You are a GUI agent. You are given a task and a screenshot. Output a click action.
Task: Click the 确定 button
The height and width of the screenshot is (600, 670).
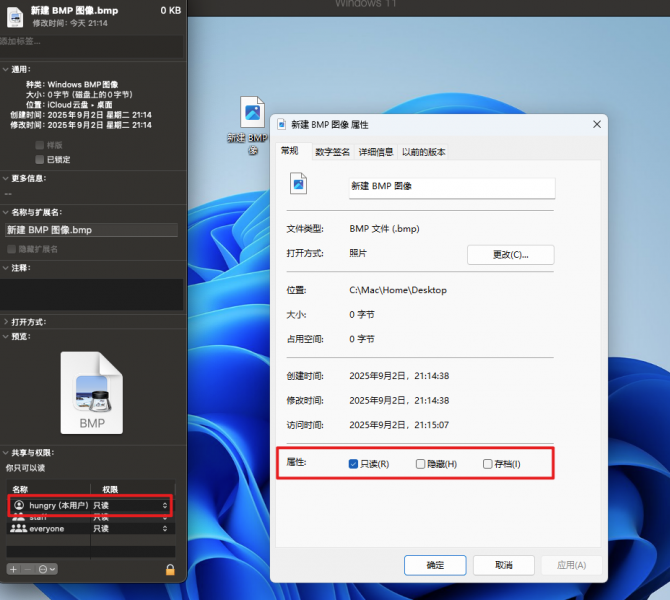point(435,565)
